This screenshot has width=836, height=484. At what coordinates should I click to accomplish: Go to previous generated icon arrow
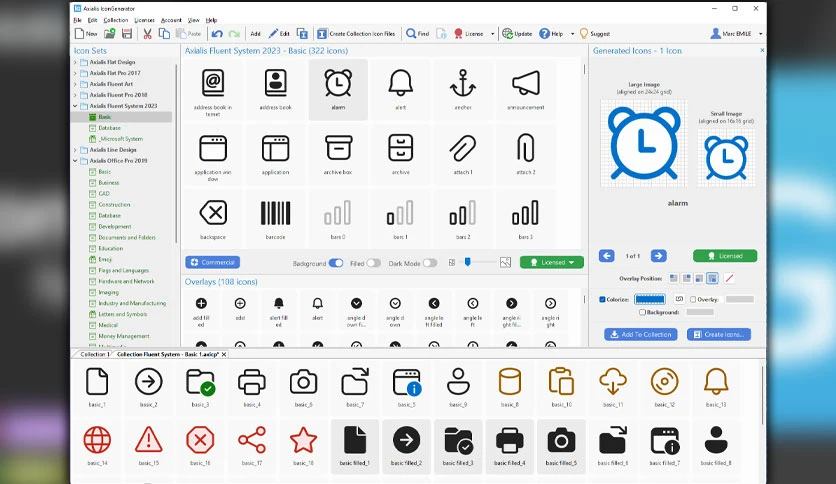pos(607,256)
